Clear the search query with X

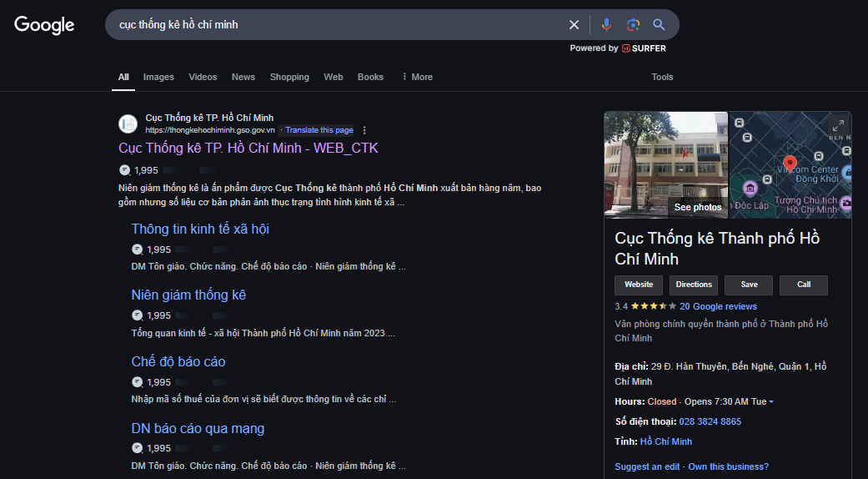(x=574, y=24)
